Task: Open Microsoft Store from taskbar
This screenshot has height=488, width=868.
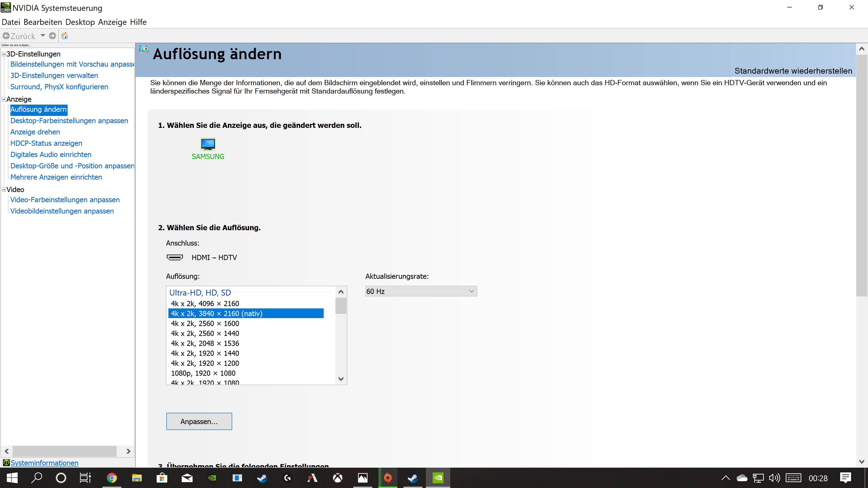Action: click(x=162, y=478)
